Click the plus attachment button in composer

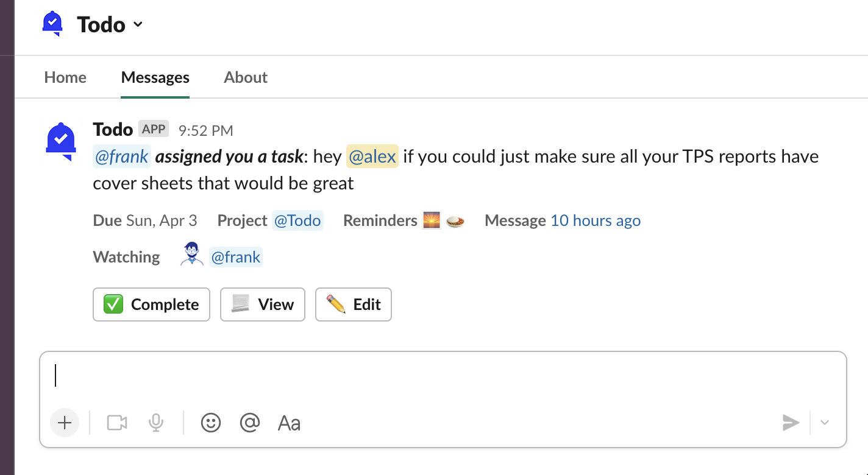[65, 423]
